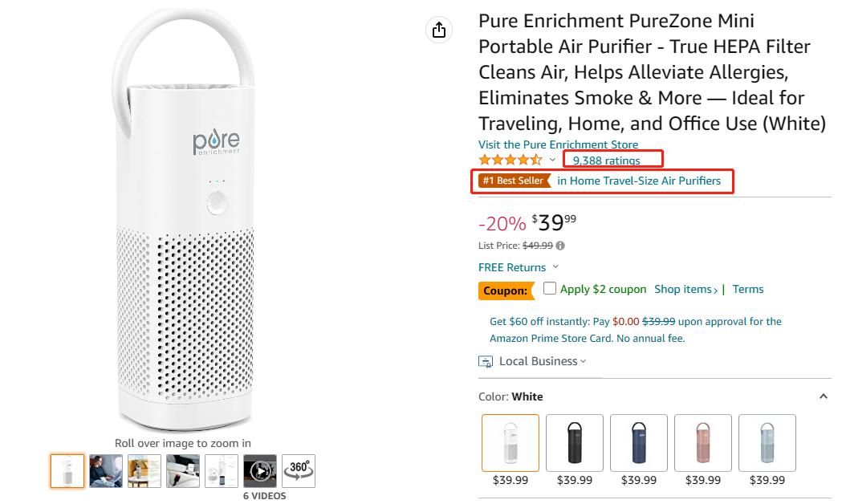
Task: Click the star rating icons
Action: [510, 160]
